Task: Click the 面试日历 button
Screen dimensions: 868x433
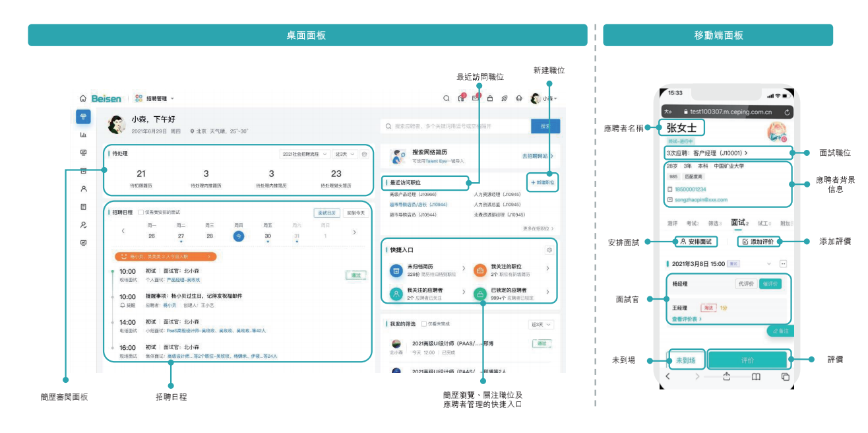Action: (x=327, y=213)
